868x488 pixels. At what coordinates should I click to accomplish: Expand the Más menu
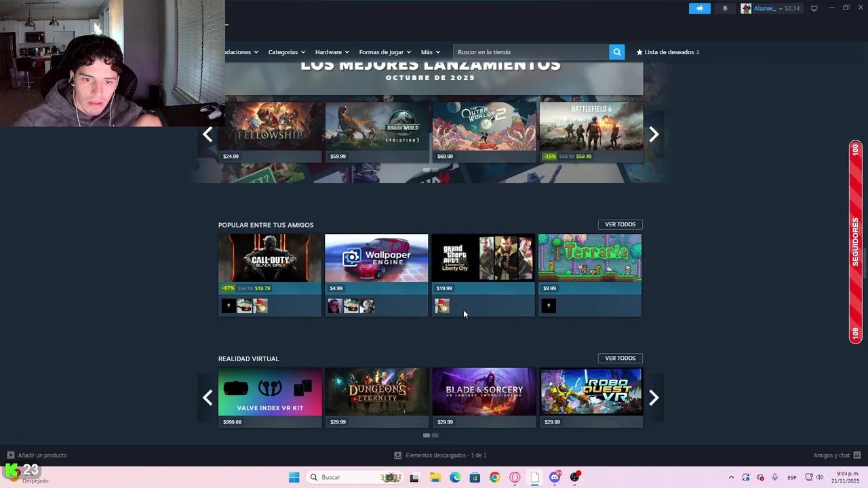(x=430, y=52)
